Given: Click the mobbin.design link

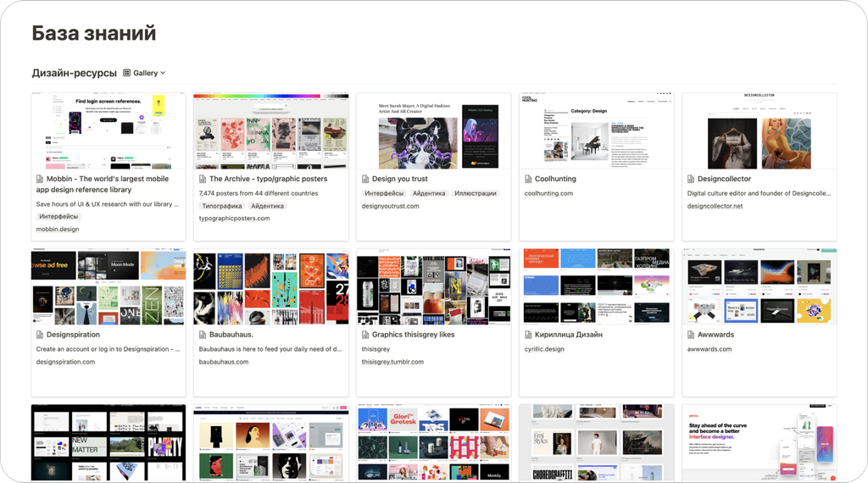Looking at the screenshot, I should [58, 229].
